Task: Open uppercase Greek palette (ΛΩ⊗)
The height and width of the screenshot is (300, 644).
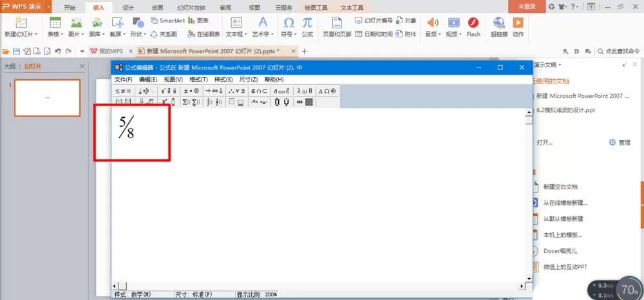Action: coord(327,91)
